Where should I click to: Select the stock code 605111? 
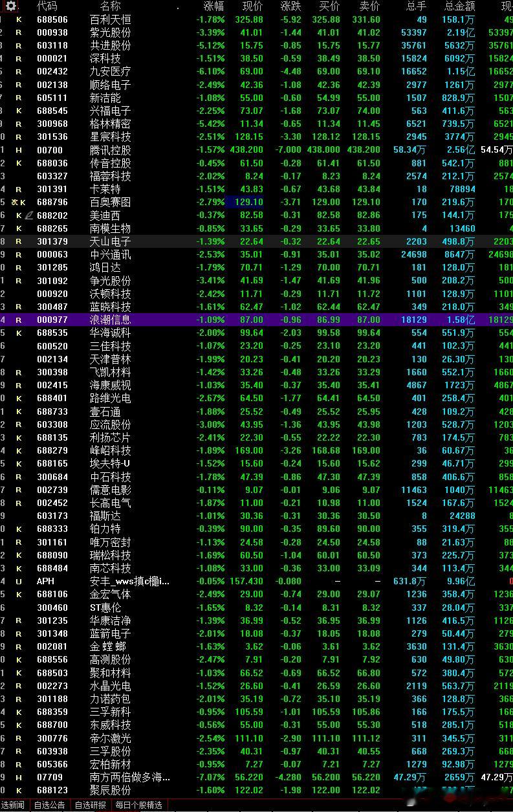[52, 98]
